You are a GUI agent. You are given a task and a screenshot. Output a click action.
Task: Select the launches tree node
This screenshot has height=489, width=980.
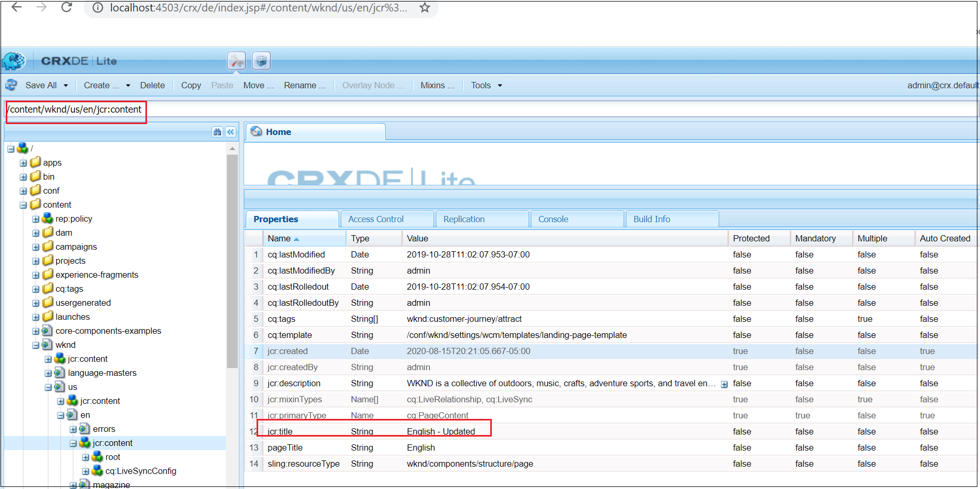72,317
